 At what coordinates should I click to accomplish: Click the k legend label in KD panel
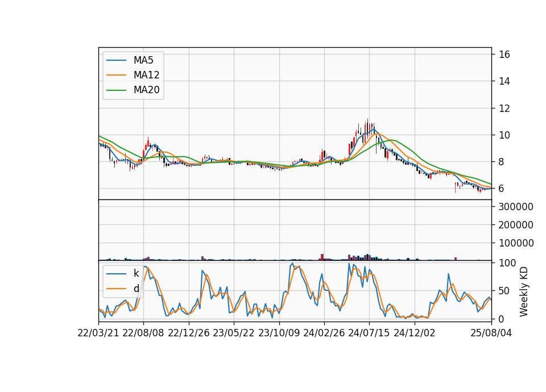pyautogui.click(x=136, y=273)
